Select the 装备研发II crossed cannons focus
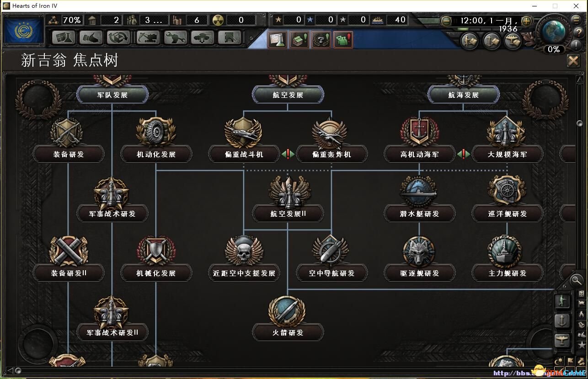The height and width of the screenshot is (379, 588). (68, 259)
